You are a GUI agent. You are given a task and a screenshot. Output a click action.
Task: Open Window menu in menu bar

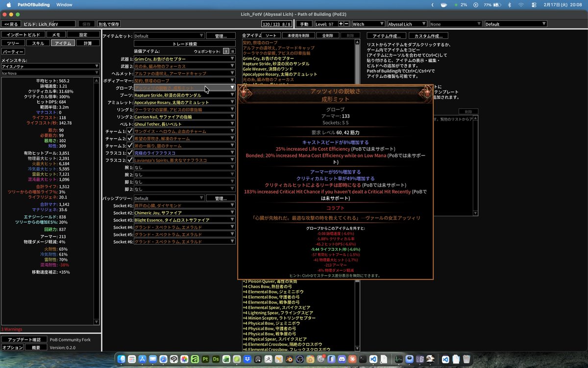tap(64, 4)
